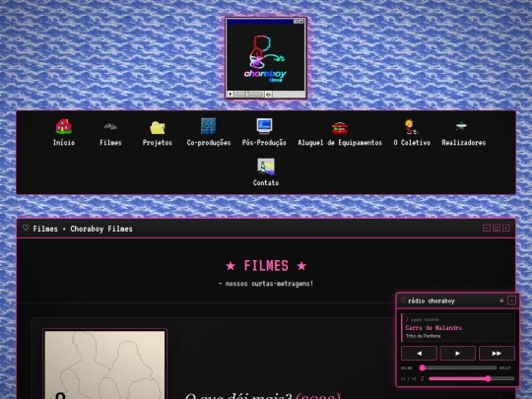Click Carro de Malandro track title
This screenshot has height=399, width=532.
point(433,328)
